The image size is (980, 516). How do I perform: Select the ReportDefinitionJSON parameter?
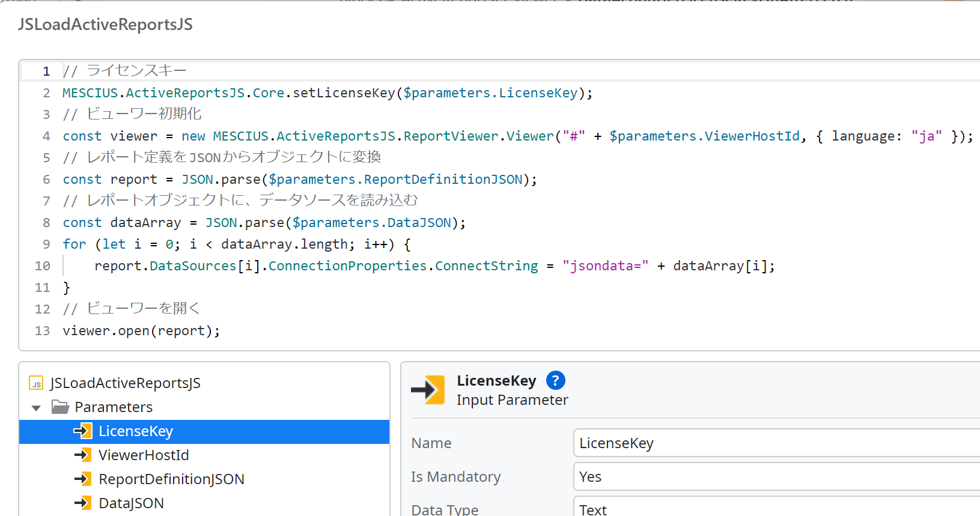(x=171, y=479)
